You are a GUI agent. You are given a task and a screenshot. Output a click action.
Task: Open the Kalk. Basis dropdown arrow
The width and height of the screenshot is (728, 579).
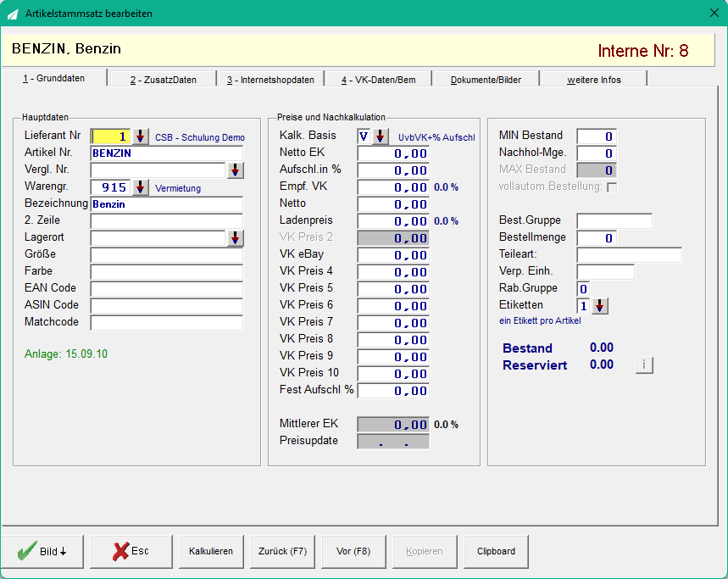(x=380, y=136)
